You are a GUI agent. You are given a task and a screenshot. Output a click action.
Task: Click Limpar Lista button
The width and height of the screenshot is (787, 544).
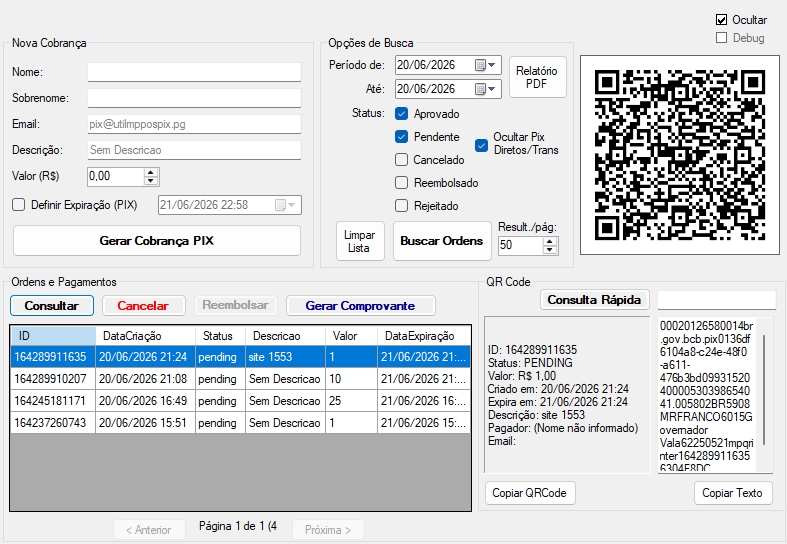tap(360, 241)
